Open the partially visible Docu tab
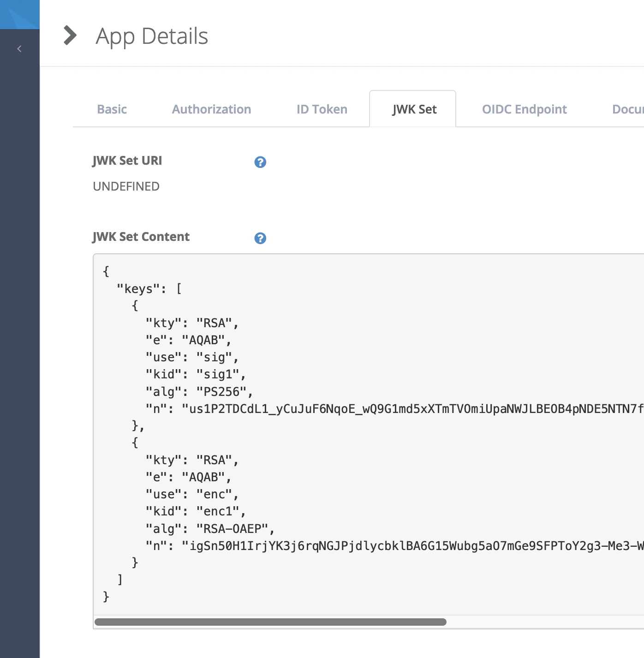 pyautogui.click(x=627, y=109)
